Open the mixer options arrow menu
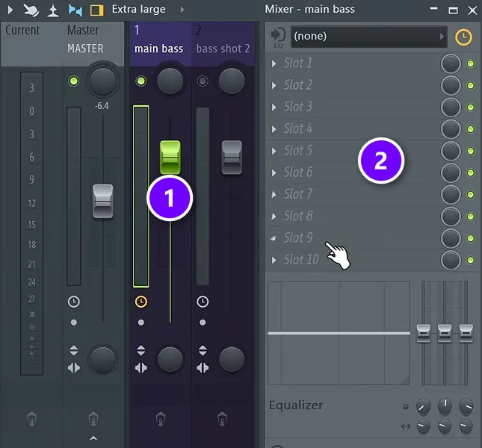Viewport: 482px width, 448px height. click(10, 10)
